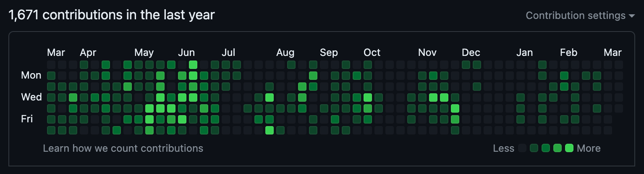Click the 'Jan' month label

tap(525, 53)
